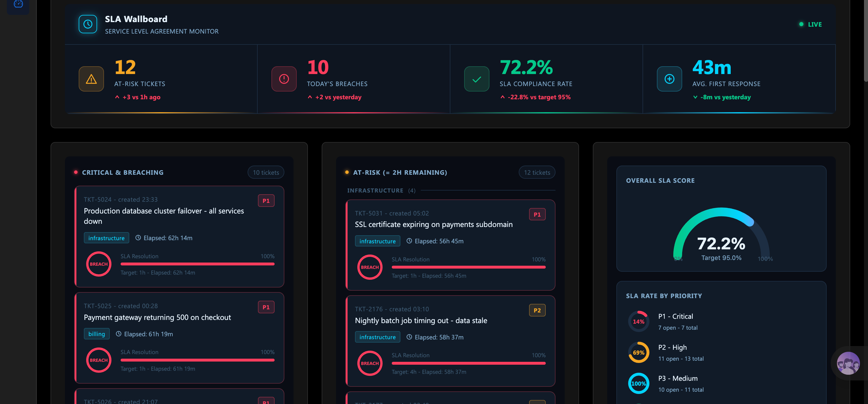Screen dimensions: 868x404
Task: Click the 'SERVICE LEVEL AGREEMENT MONITOR' subtitle
Action: [x=162, y=31]
